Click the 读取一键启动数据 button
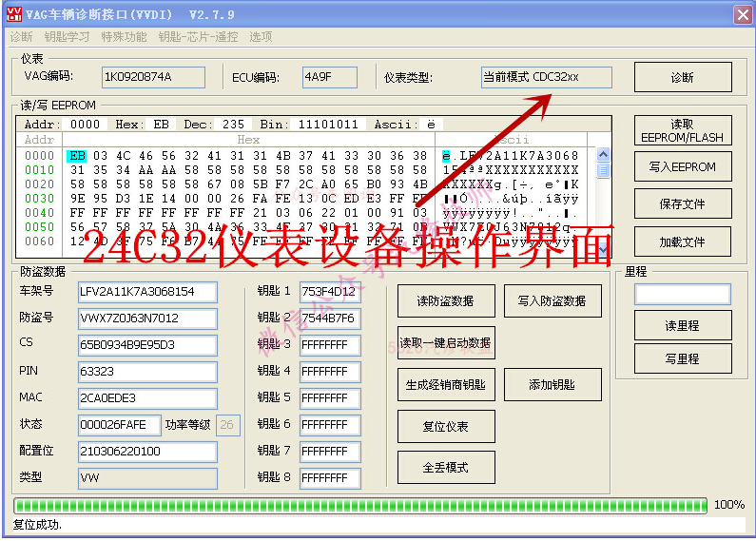This screenshot has height=541, width=756. 446,343
